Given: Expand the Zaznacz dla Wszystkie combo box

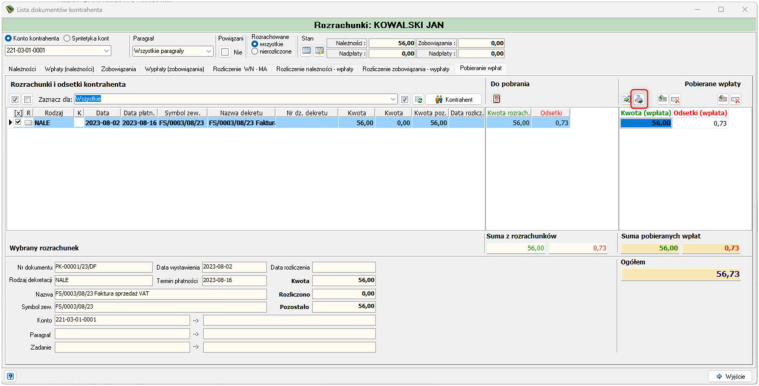Looking at the screenshot, I should 393,99.
